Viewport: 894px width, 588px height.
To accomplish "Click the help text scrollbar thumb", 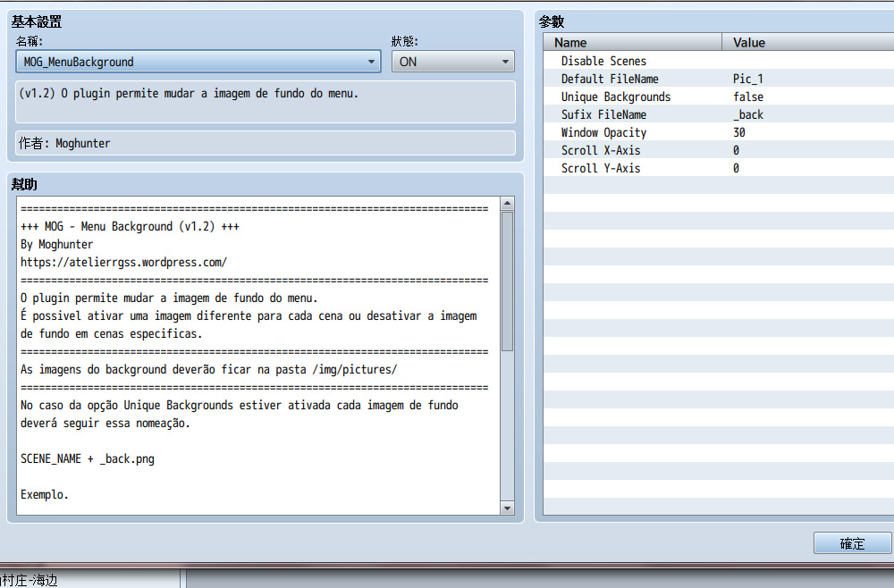I will [507, 281].
